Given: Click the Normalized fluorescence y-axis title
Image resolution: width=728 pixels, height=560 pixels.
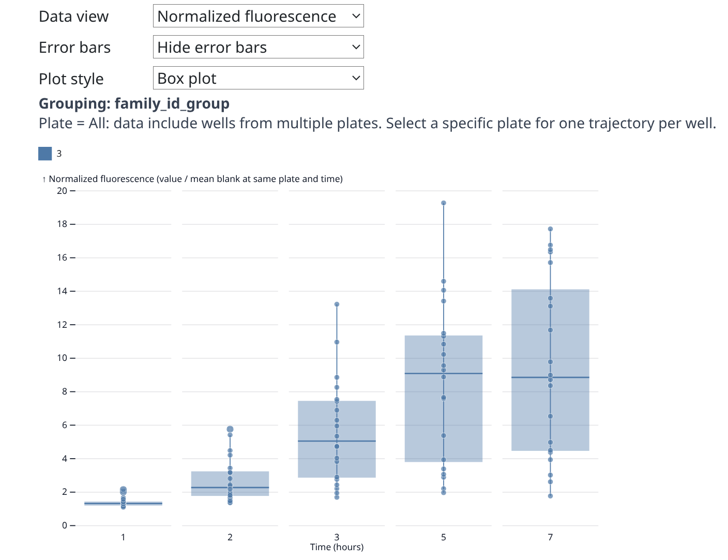Looking at the screenshot, I should [195, 179].
